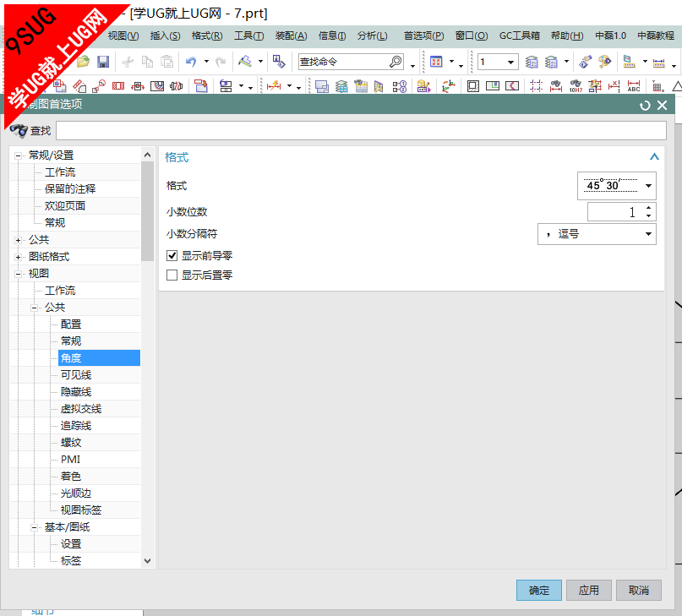Select 隐藏线 in the tree
Image resolution: width=682 pixels, height=616 pixels.
tap(76, 392)
